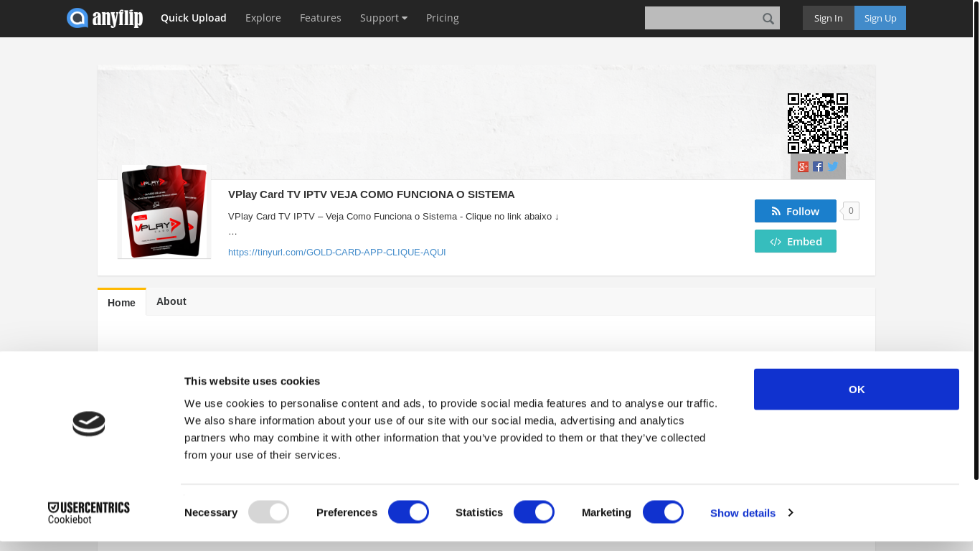Switch to the About tab
980x551 pixels.
coord(171,301)
